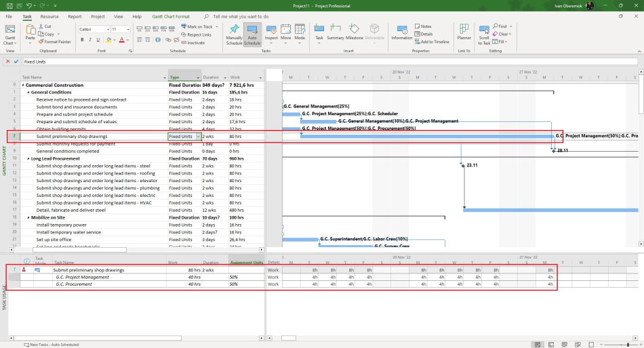Click the Undo arrow icon
This screenshot has width=644, height=348.
[28, 5]
